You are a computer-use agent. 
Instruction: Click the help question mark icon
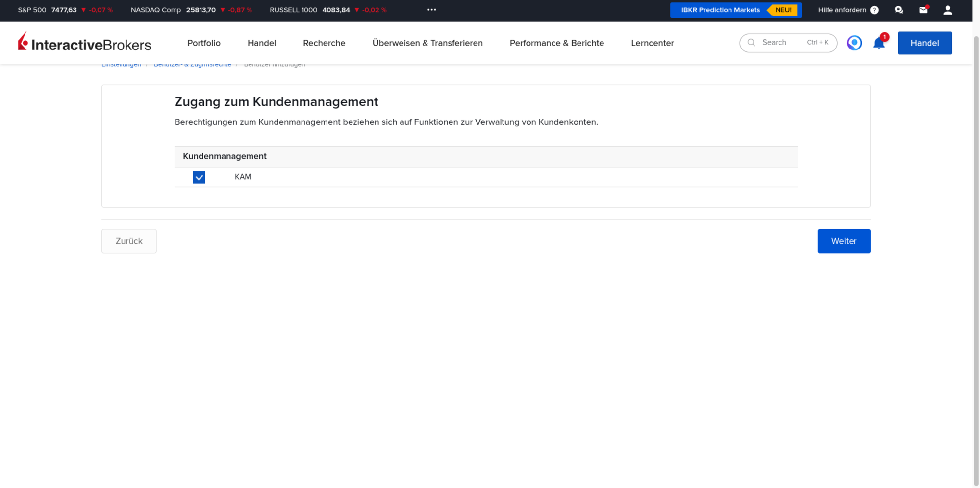(x=874, y=10)
